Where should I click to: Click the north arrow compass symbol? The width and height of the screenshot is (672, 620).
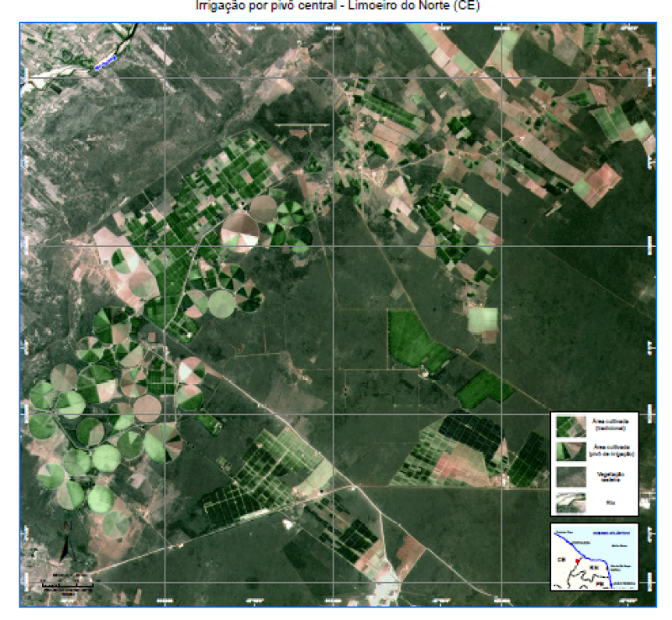[x=66, y=541]
